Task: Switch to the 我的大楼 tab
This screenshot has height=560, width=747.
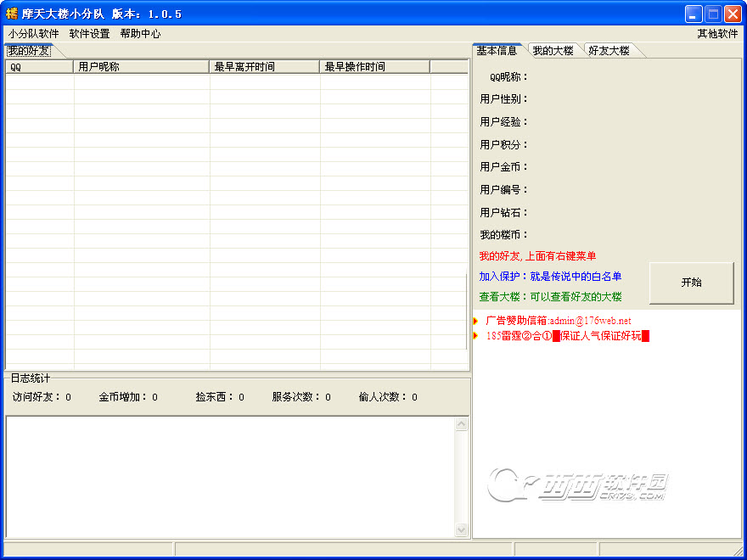Action: coord(553,51)
